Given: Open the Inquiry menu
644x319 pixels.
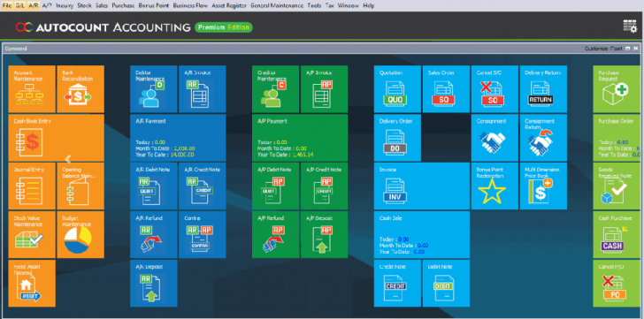Looking at the screenshot, I should [65, 5].
